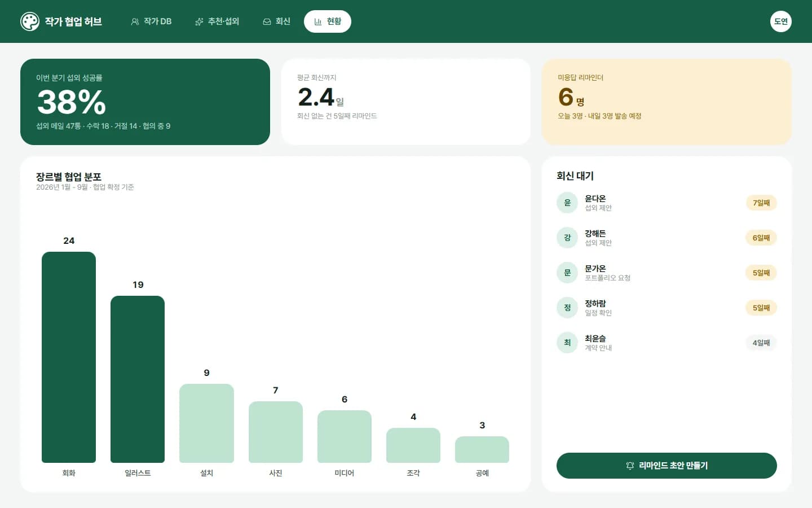Click the 6일째 badge for 강해든
812x508 pixels.
(x=761, y=238)
